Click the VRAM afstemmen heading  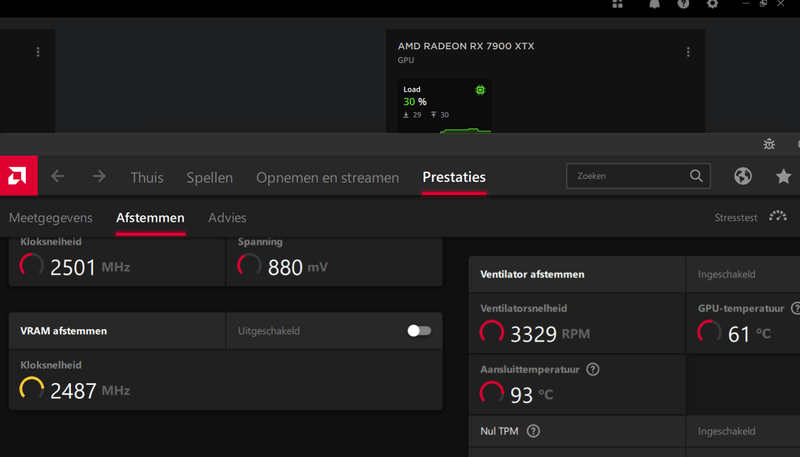tap(64, 331)
